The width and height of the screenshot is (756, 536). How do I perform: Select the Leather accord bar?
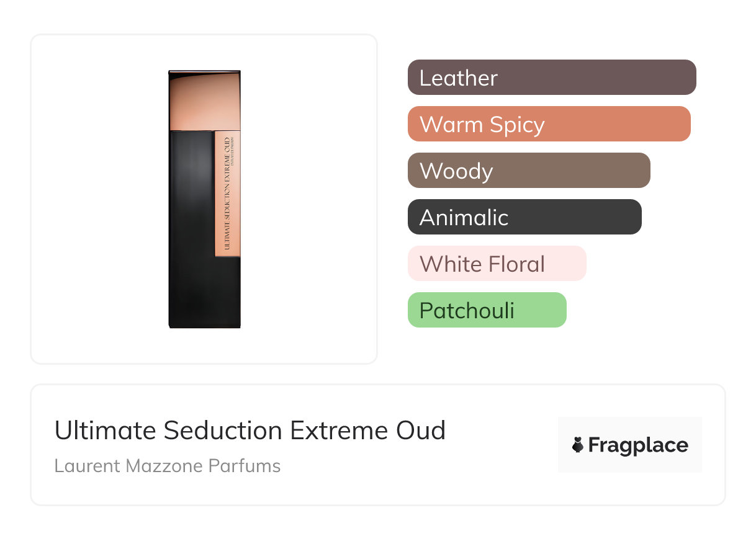pos(551,78)
